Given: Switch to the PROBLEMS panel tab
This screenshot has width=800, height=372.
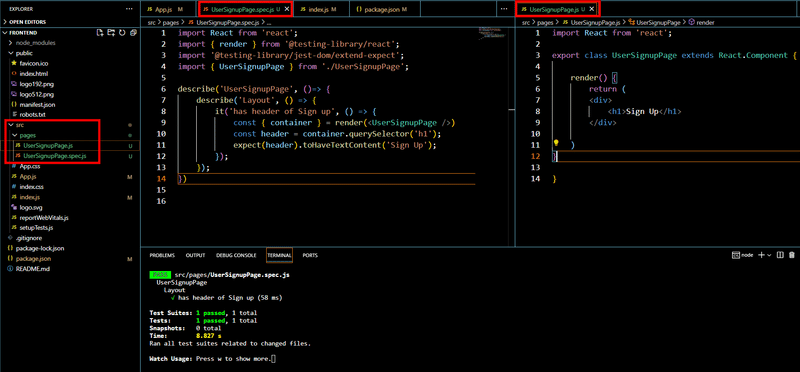Looking at the screenshot, I should click(162, 255).
